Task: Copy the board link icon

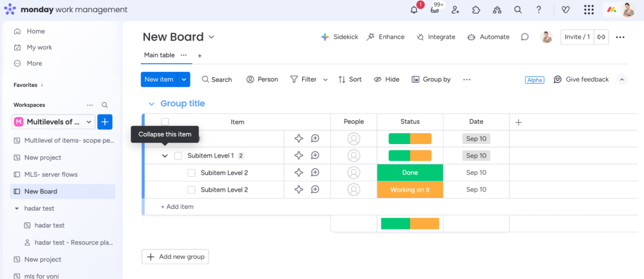Action: [x=601, y=37]
